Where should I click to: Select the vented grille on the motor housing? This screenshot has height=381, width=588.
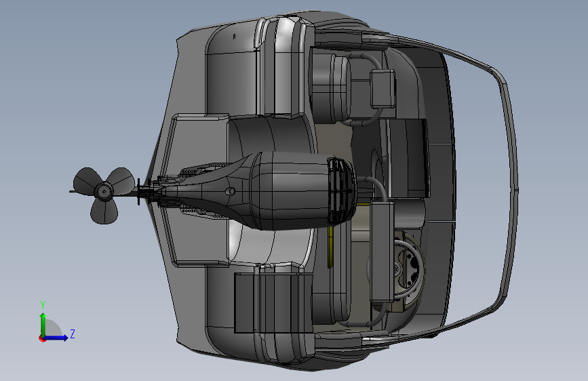340,190
